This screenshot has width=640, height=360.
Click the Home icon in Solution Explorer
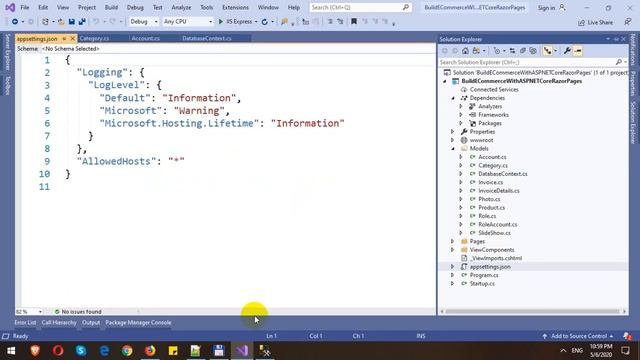pyautogui.click(x=465, y=51)
